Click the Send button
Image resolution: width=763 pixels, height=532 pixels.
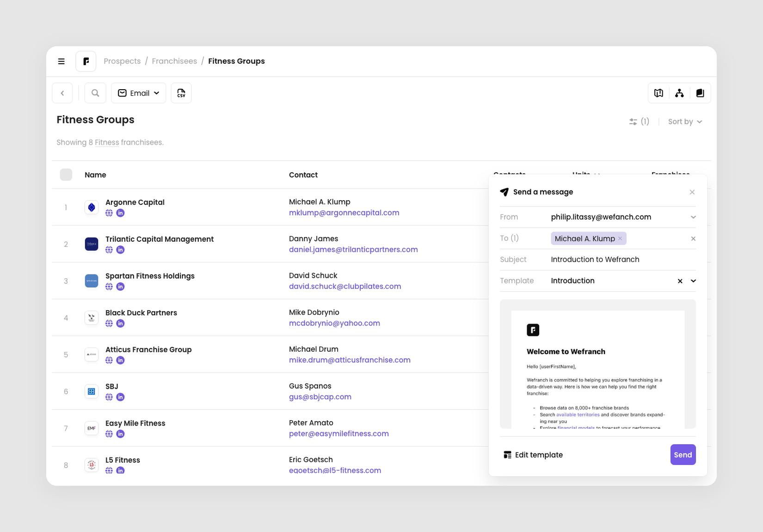point(683,455)
